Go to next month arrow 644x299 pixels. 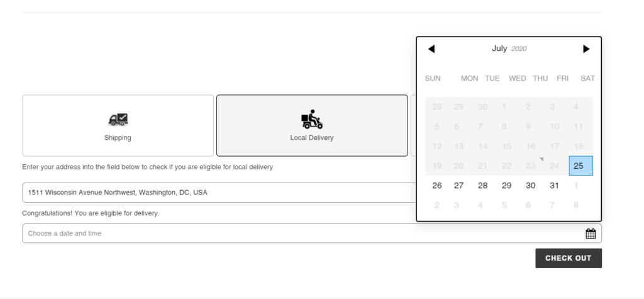pos(586,49)
